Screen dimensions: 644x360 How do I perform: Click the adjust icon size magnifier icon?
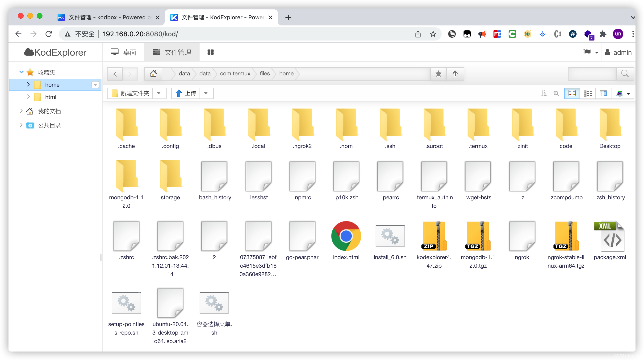(556, 93)
